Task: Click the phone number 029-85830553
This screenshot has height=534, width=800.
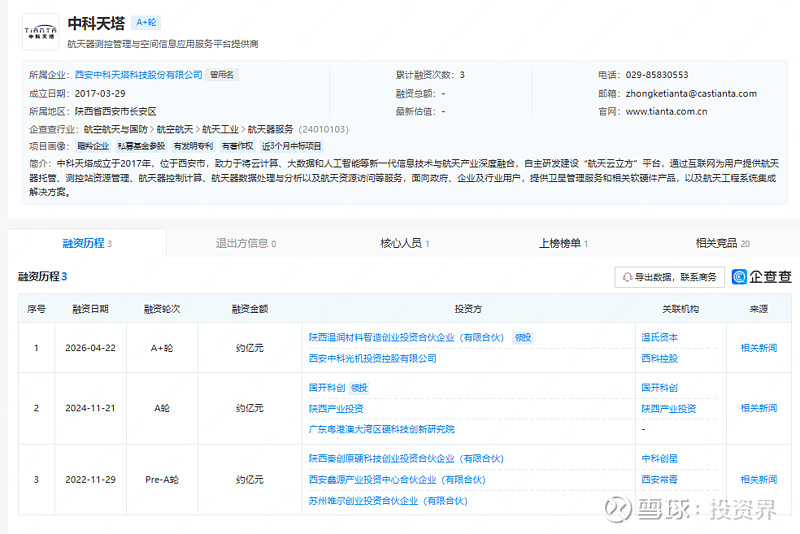Action: point(657,75)
